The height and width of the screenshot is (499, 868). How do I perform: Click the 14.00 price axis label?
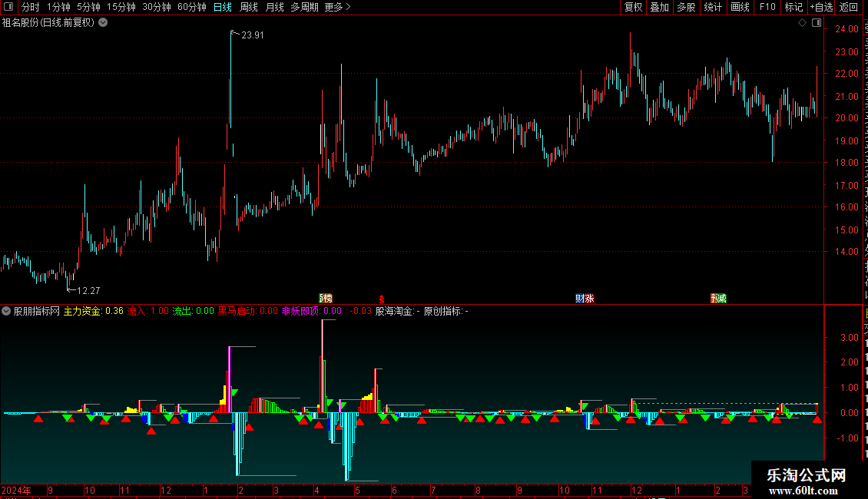846,251
